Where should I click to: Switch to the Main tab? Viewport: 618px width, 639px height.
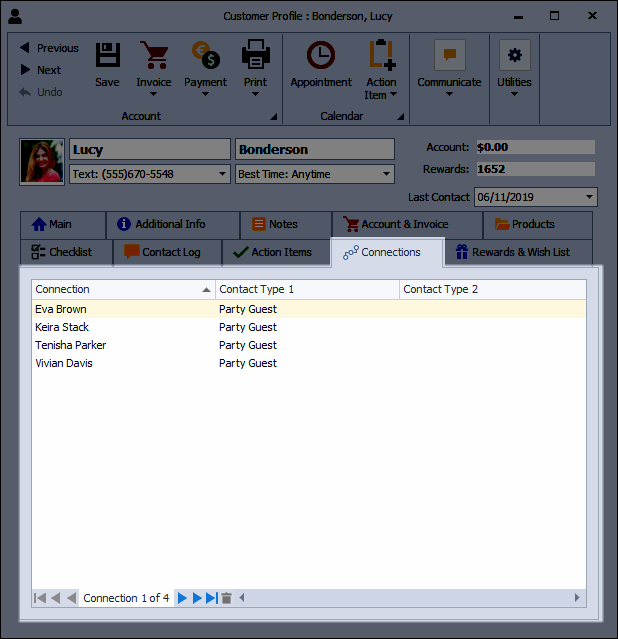63,225
